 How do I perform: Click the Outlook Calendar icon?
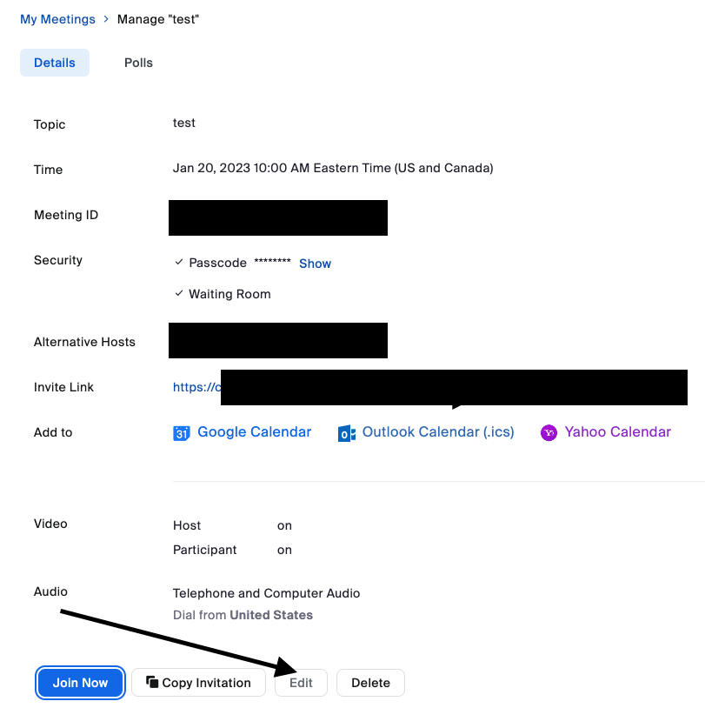346,431
